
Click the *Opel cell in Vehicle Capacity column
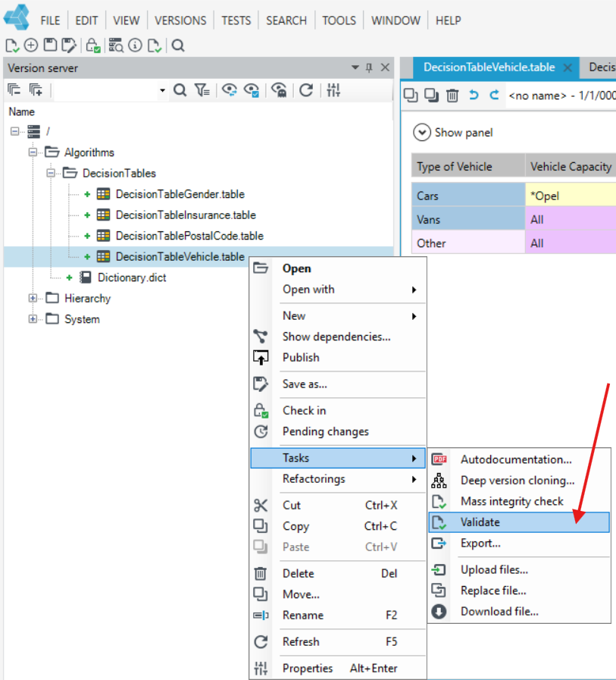pos(571,195)
